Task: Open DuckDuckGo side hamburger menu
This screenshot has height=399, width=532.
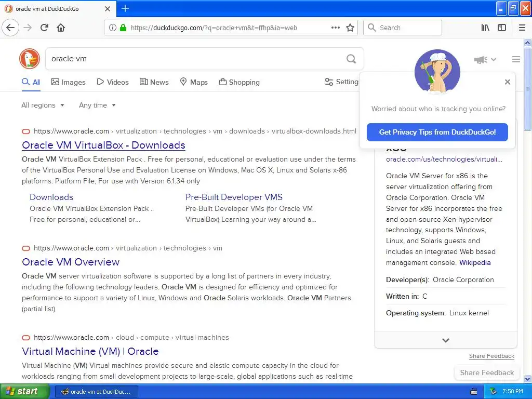Action: (x=516, y=59)
